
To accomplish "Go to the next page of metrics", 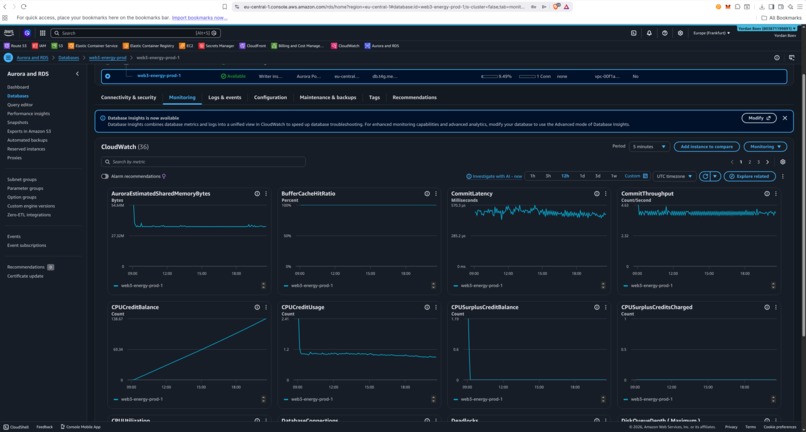I will (x=766, y=161).
